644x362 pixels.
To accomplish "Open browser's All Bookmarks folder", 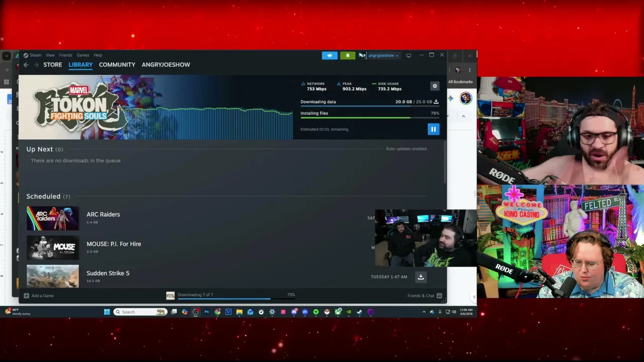I will 460,82.
